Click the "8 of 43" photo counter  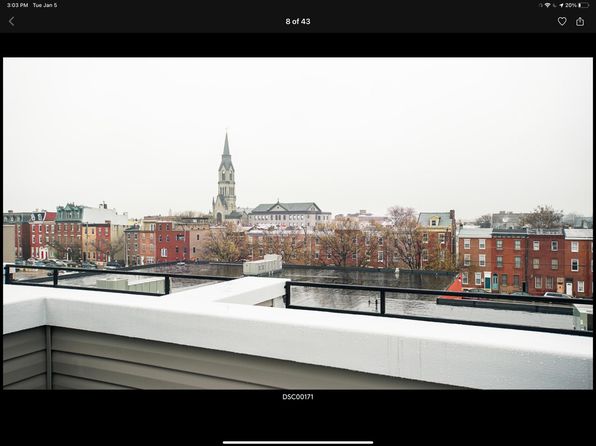298,21
